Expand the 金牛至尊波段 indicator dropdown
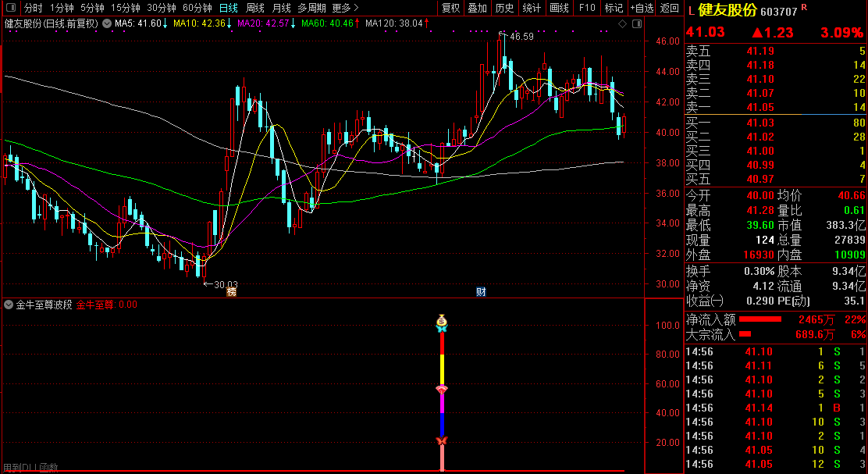 8,305
